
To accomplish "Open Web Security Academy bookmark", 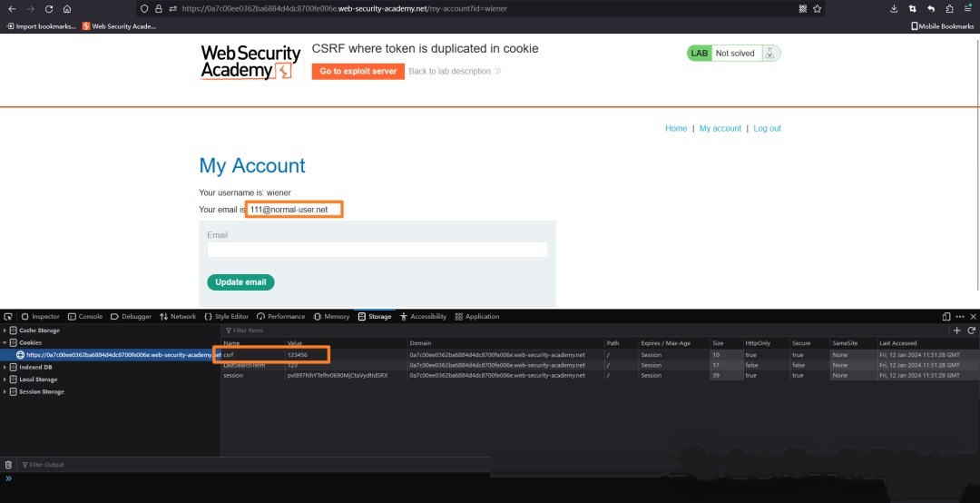I will 120,26.
